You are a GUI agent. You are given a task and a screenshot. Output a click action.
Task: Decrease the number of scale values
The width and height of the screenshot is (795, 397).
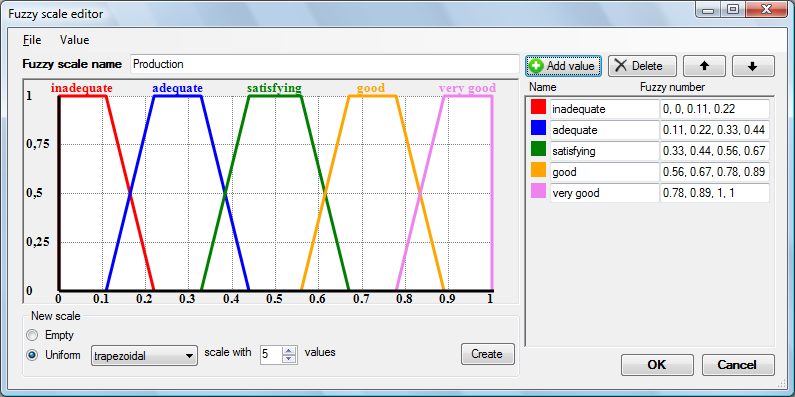[x=289, y=359]
